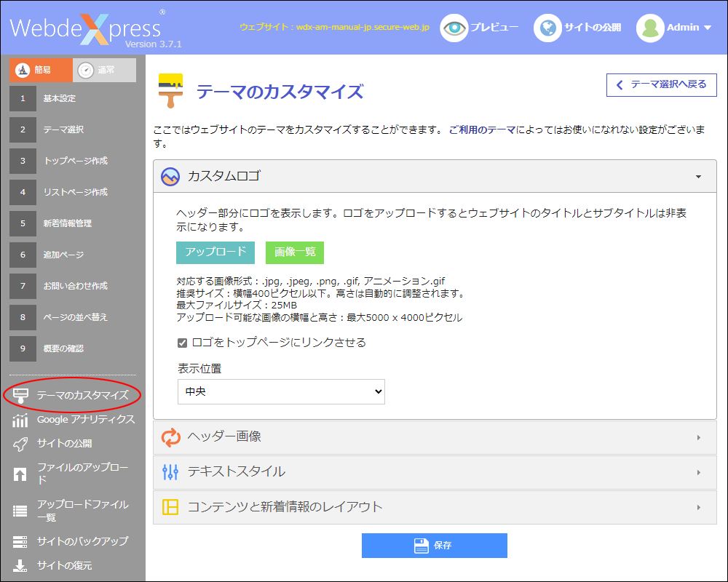Viewport: 728px width, 582px height.
Task: Open the Admin dropdown arrow
Action: (708, 28)
